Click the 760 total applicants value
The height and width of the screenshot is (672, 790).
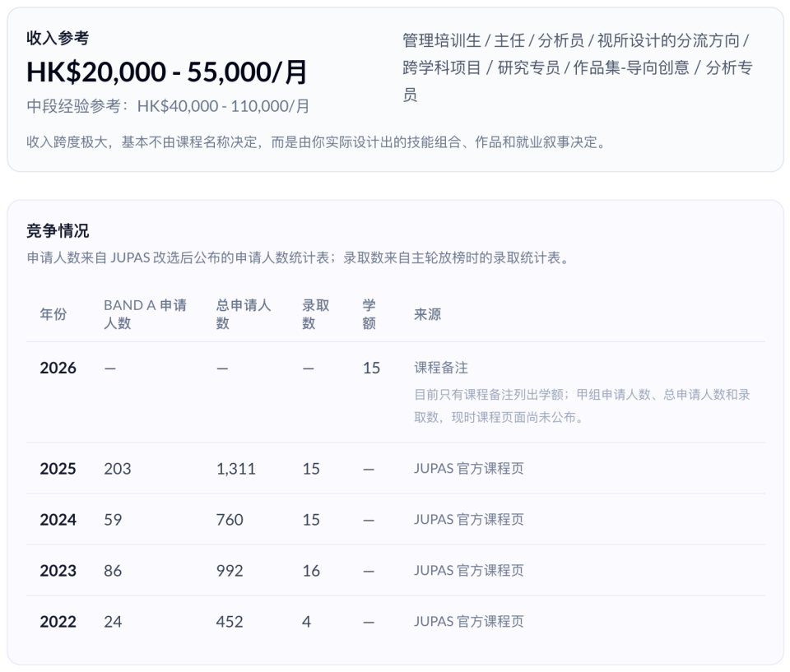tap(230, 520)
